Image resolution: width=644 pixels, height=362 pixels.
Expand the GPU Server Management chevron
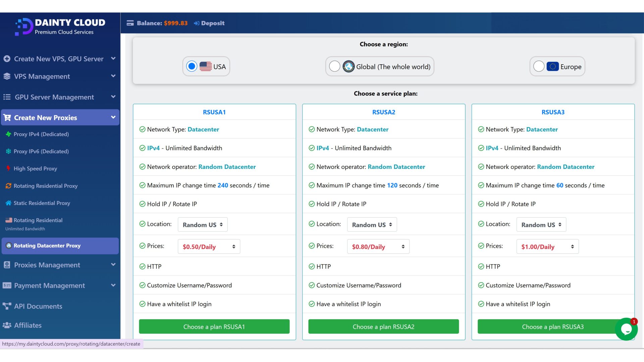coord(113,97)
